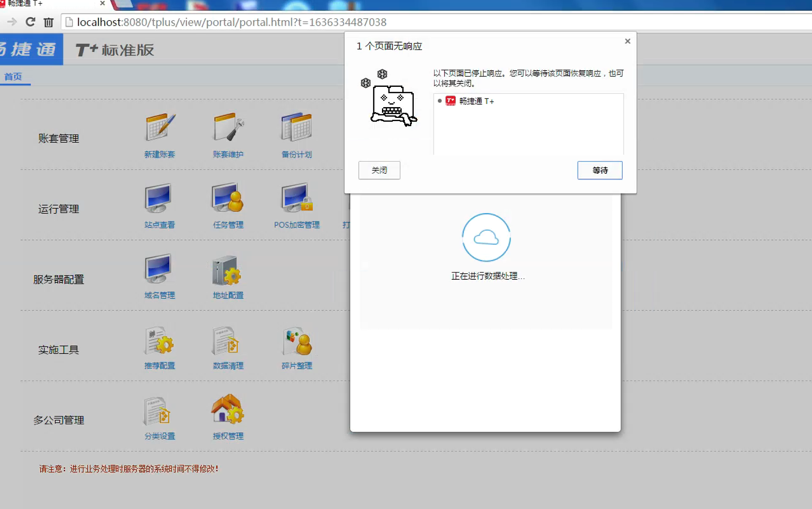Close the unresponsive page dialog with X
This screenshot has height=509, width=812.
627,41
